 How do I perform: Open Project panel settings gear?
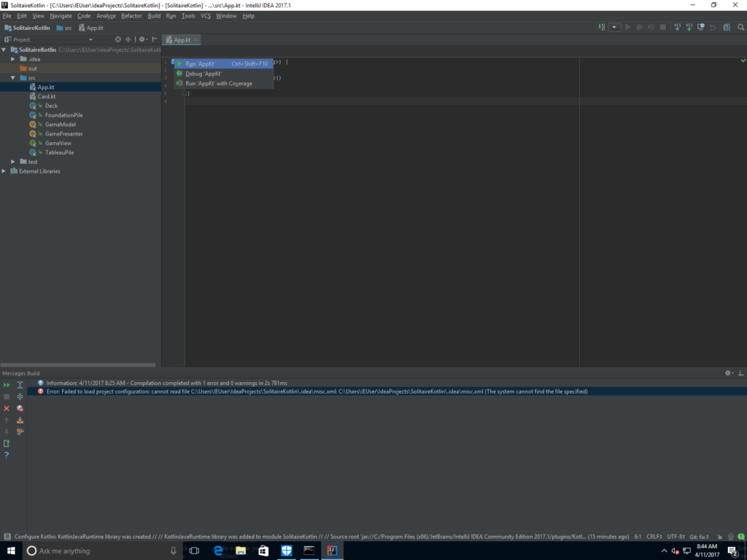point(142,39)
